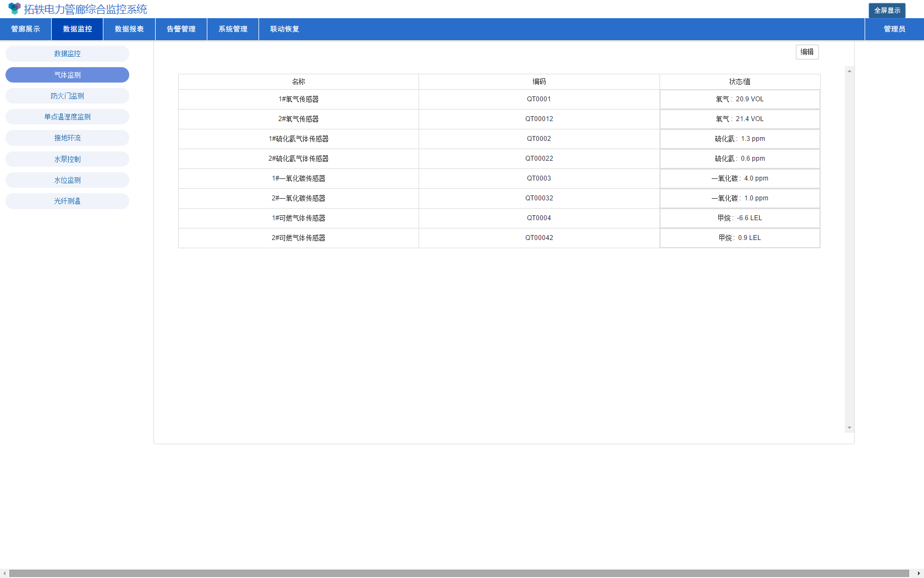Click the horizontal scrollbar right arrow
Image resolution: width=924 pixels, height=578 pixels.
(919, 574)
